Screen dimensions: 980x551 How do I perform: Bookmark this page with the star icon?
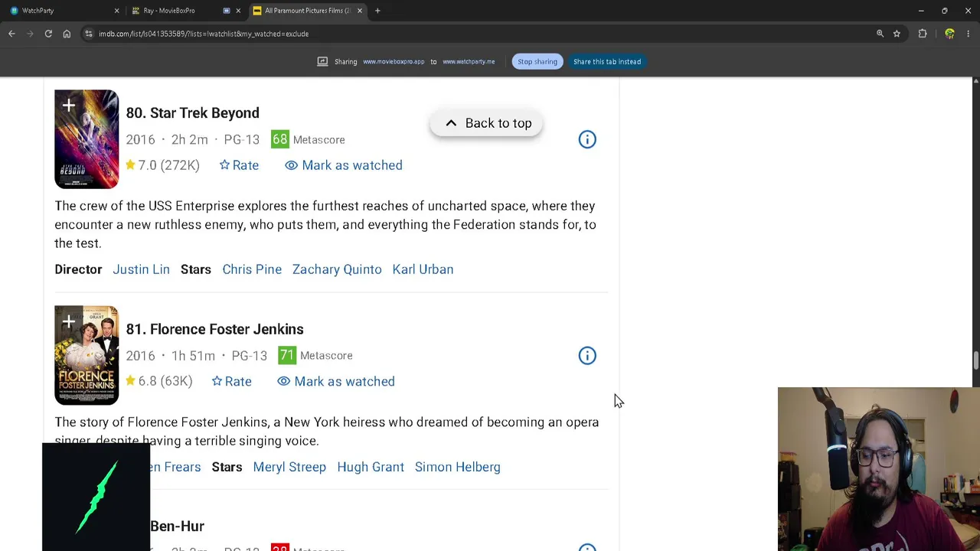(x=897, y=34)
